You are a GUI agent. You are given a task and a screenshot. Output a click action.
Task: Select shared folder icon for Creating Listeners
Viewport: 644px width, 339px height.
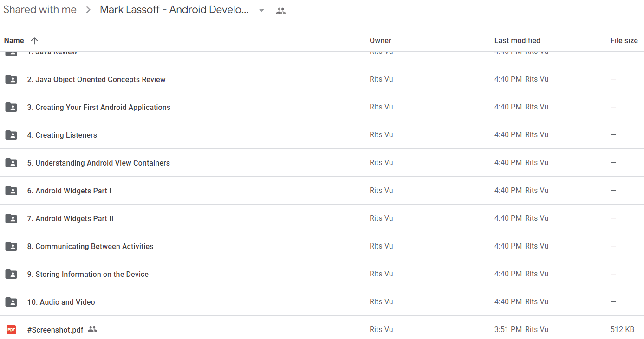[11, 135]
